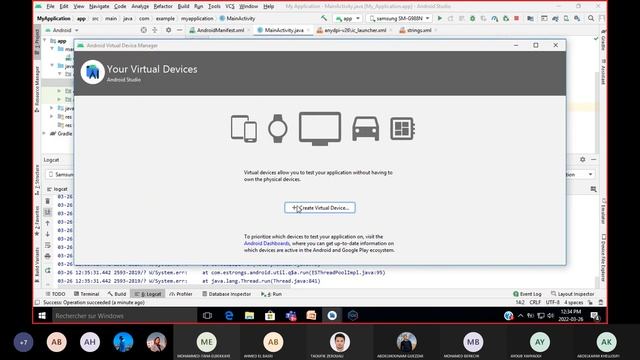Open the Profiler tool window tab
Viewport: 640px width, 360px height.
(180, 294)
